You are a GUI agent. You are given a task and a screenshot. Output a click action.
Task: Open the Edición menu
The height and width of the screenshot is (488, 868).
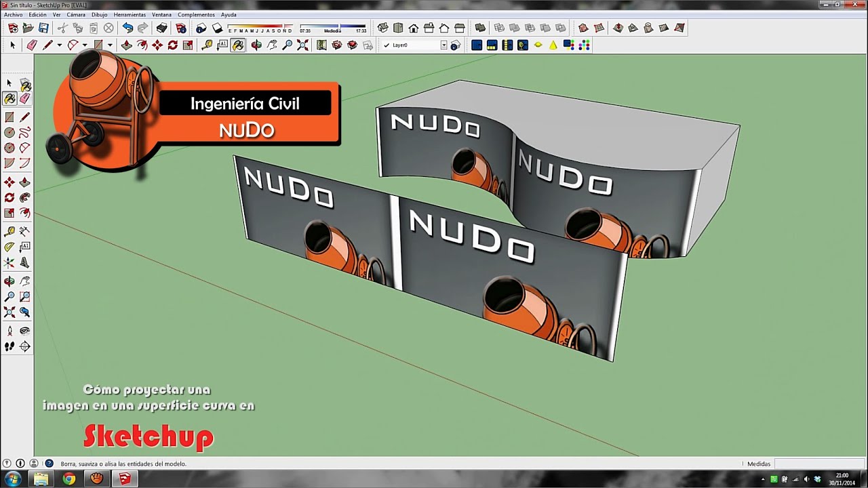point(37,14)
